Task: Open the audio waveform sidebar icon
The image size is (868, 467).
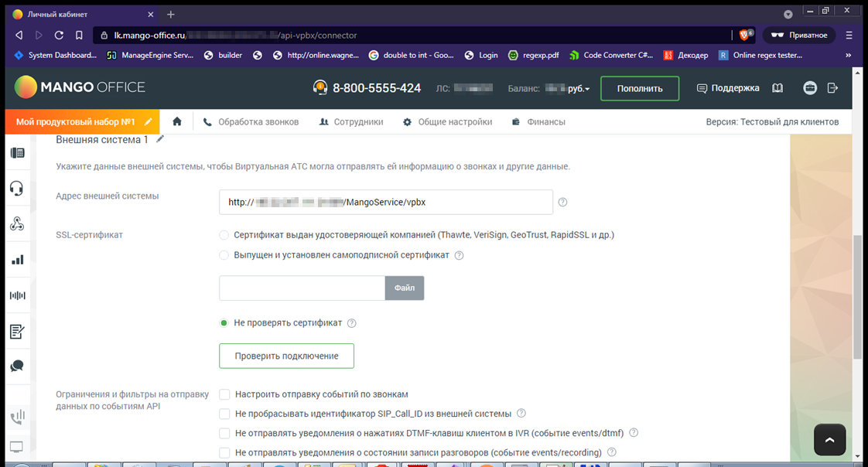Action: [16, 295]
